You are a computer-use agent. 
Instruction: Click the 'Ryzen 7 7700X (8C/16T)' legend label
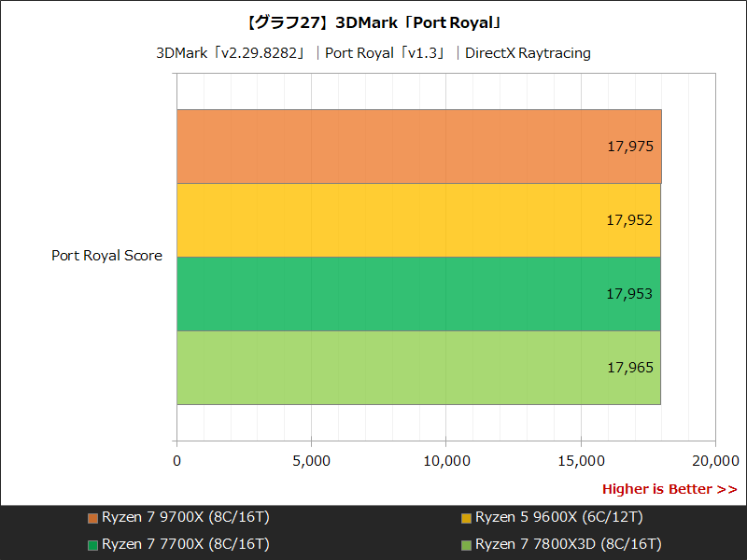(186, 544)
